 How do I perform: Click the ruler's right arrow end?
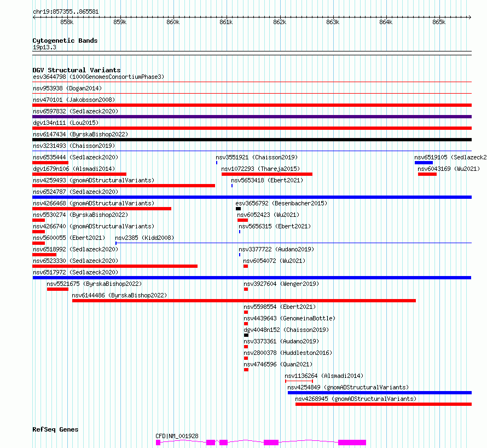point(470,17)
